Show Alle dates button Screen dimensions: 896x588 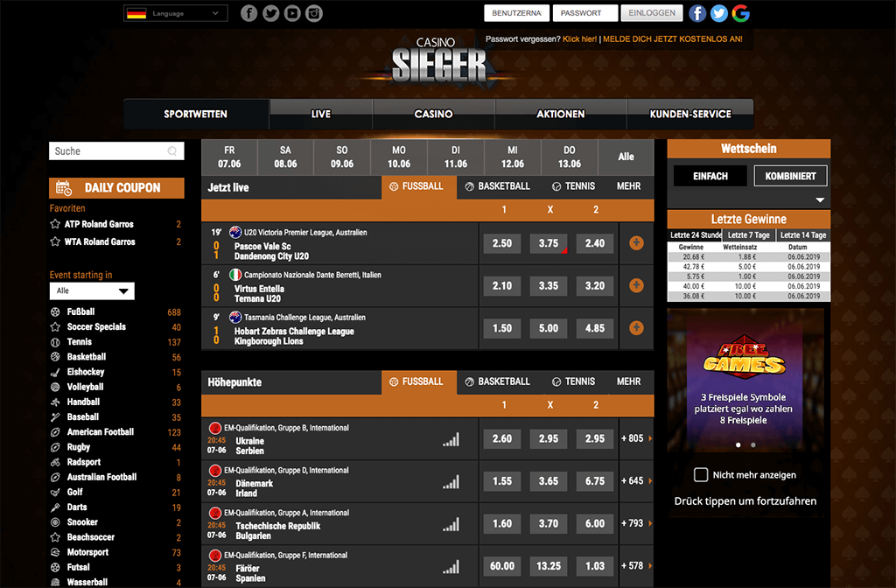(x=626, y=157)
